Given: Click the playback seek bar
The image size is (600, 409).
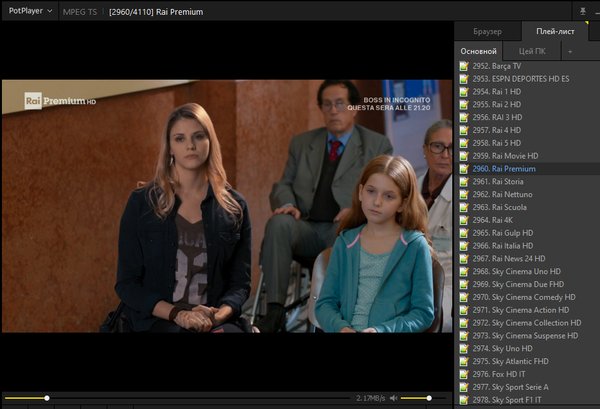Looking at the screenshot, I should point(200,398).
